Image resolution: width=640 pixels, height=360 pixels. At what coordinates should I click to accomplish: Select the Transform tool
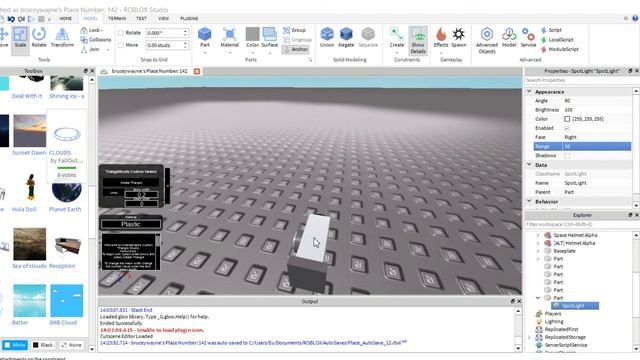coord(62,38)
